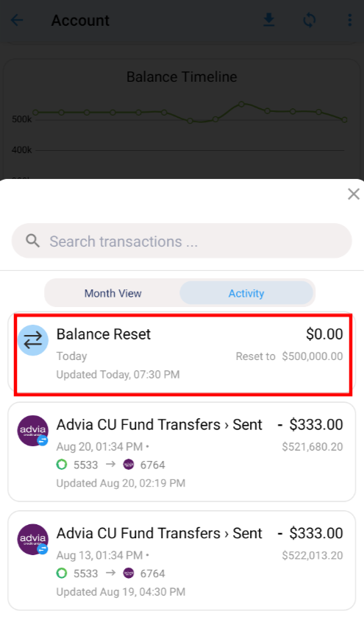This screenshot has width=364, height=617.
Task: Switch to Month View
Action: tap(113, 293)
